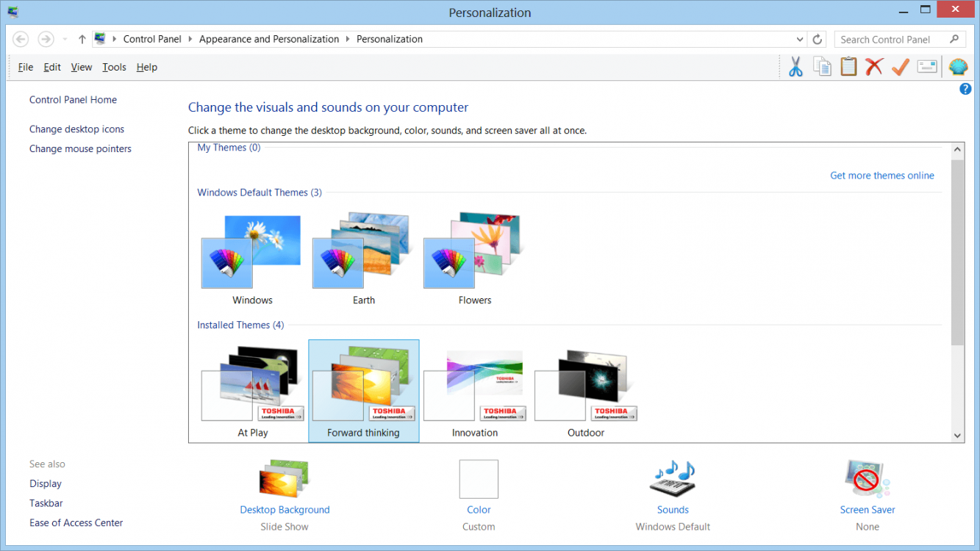Click the Desktop Background link text
Image resolution: width=980 pixels, height=551 pixels.
coord(285,509)
